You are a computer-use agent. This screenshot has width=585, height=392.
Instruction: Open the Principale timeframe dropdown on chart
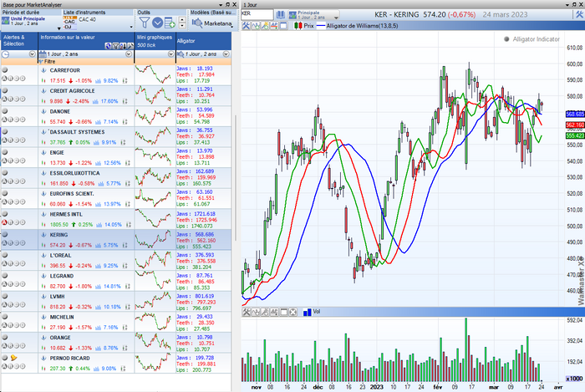pyautogui.click(x=336, y=18)
